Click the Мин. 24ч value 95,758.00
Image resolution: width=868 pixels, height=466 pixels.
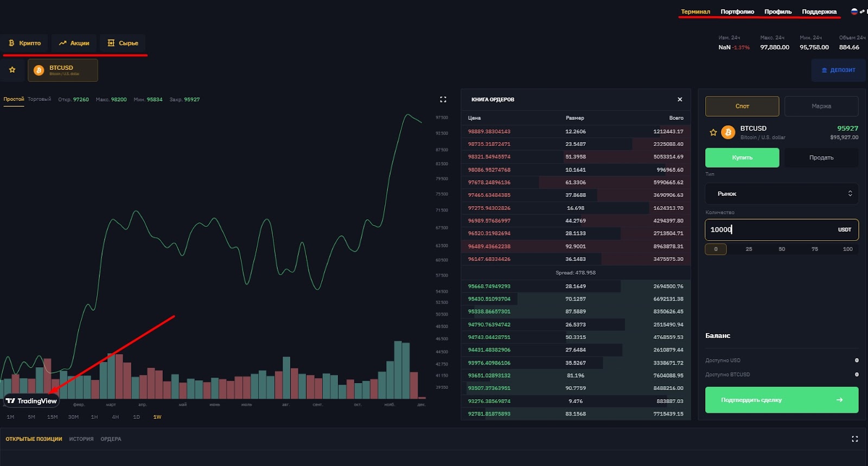tap(814, 47)
